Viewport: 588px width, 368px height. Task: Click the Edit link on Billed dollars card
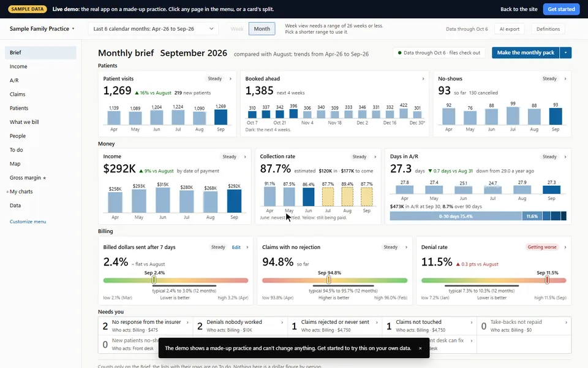click(x=236, y=247)
